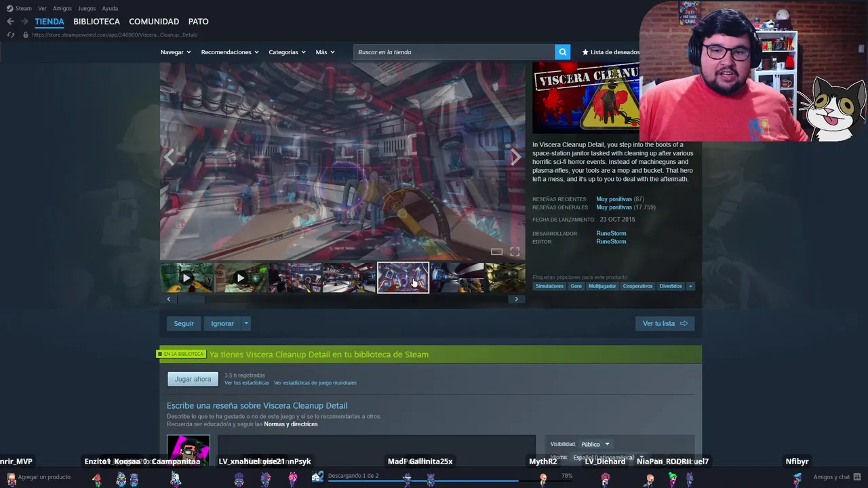The height and width of the screenshot is (488, 868).
Task: Show next screenshot with right arrow
Action: [x=515, y=158]
